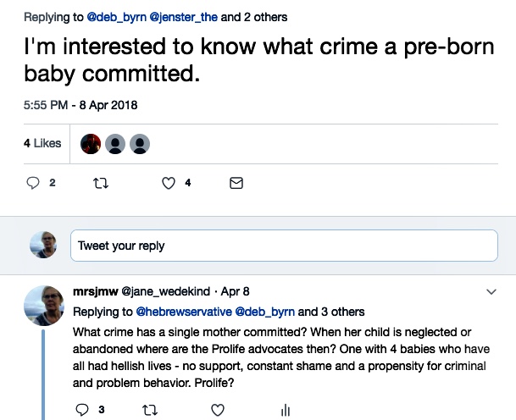This screenshot has width=516, height=420.
Task: Expand '2 others' in the replying-to line
Action: pos(263,16)
